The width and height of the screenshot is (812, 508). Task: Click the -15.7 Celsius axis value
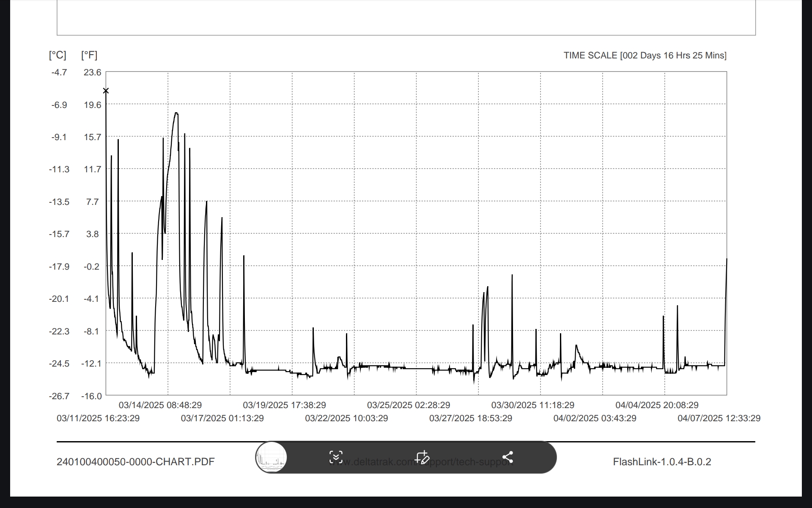tap(59, 234)
